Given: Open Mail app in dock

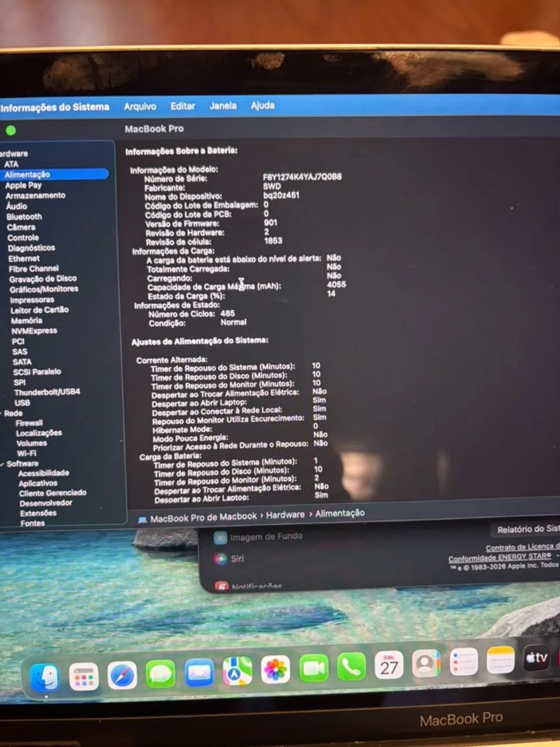Looking at the screenshot, I should click(199, 673).
